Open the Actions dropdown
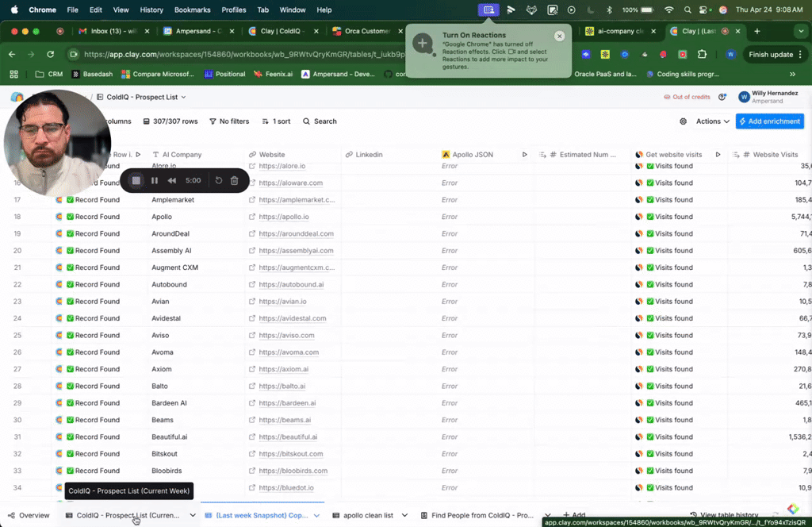 pos(713,121)
